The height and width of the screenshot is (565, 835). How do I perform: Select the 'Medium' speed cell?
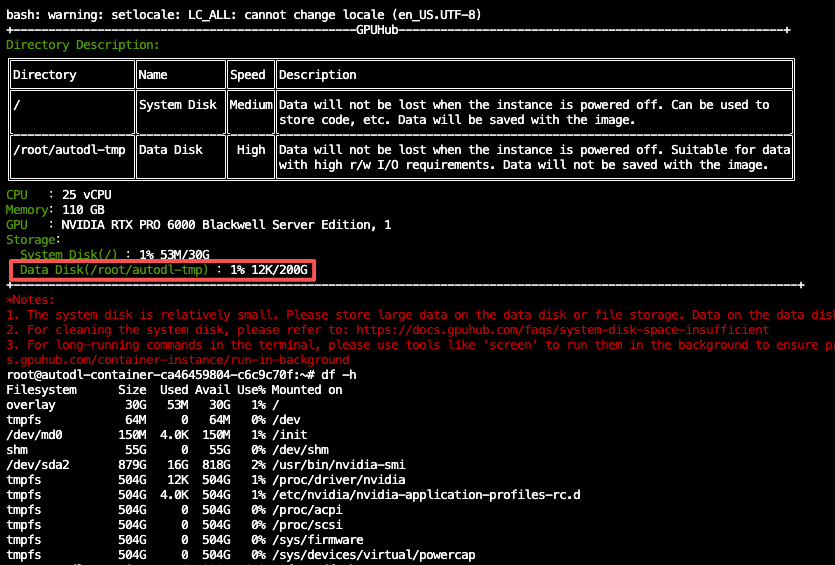251,105
